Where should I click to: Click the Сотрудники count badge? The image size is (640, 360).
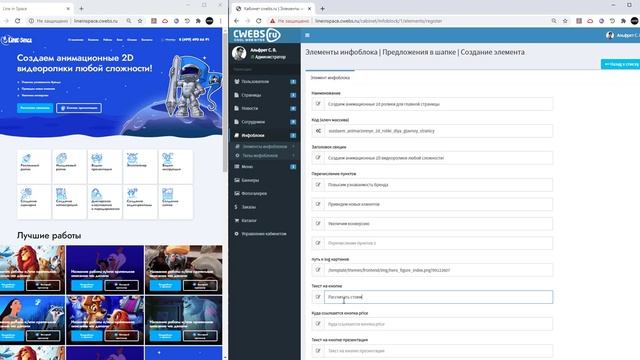coord(293,122)
